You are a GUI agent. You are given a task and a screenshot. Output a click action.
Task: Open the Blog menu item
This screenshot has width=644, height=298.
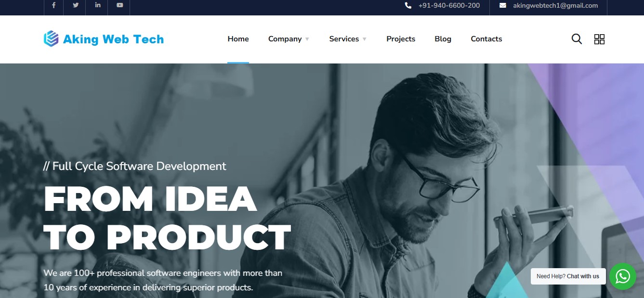[443, 39]
